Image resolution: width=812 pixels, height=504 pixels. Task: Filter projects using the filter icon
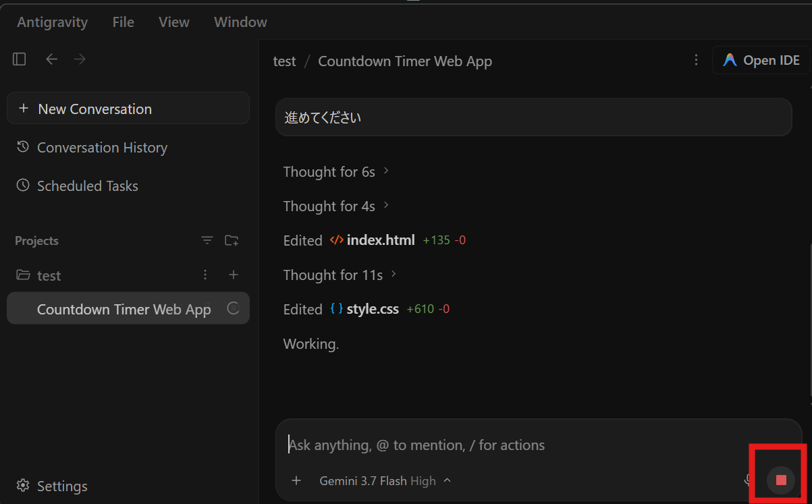coord(207,240)
